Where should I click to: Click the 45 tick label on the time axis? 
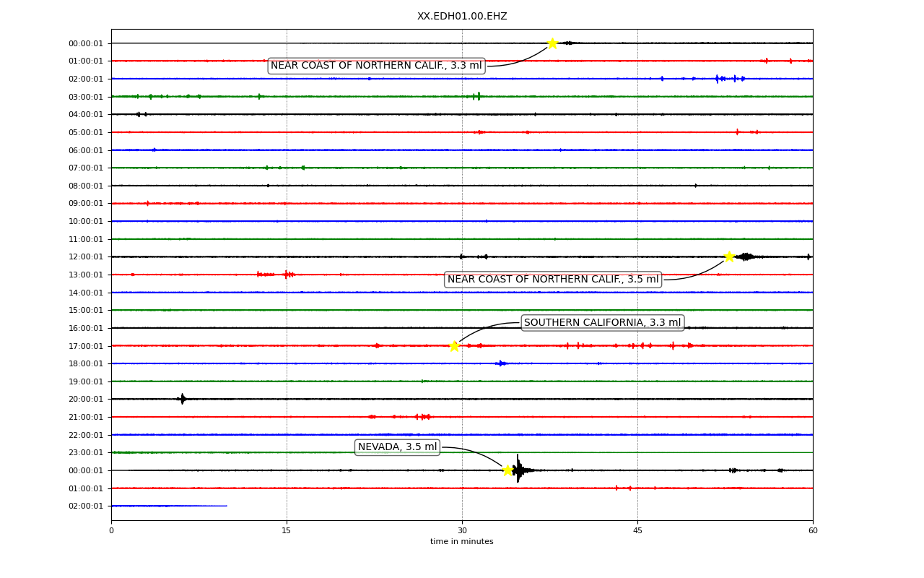637,530
